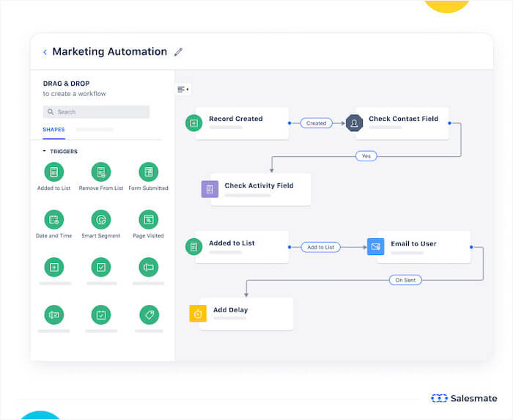Screen dimensions: 513x420
Task: Select the calendar-check trigger in bottom row
Action: [x=101, y=314]
